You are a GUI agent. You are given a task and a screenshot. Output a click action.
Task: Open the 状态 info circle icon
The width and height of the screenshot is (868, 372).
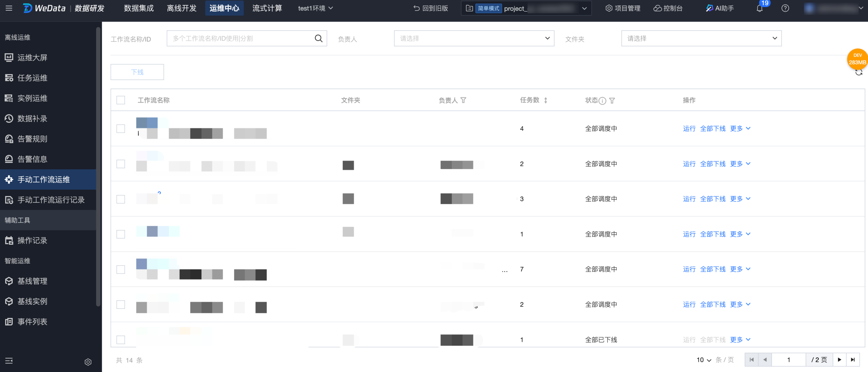coord(603,101)
